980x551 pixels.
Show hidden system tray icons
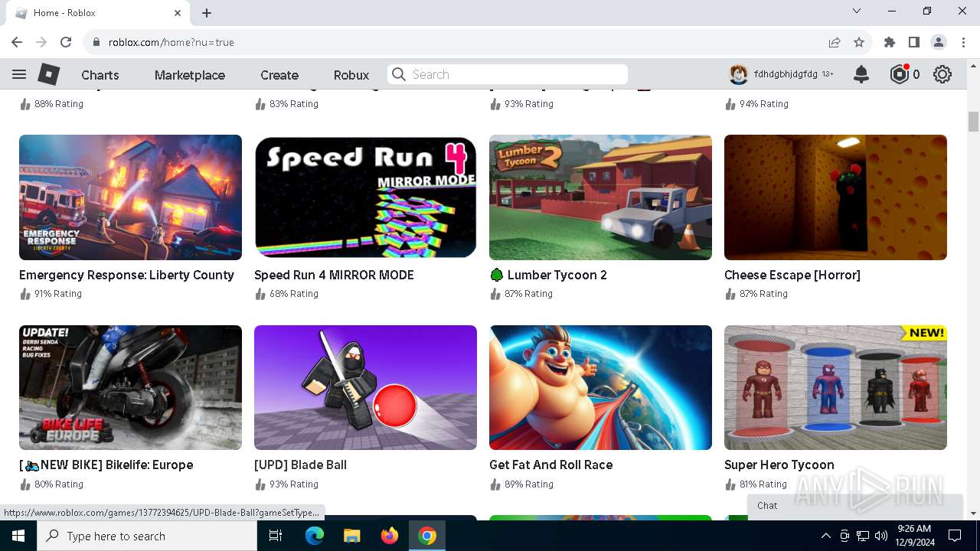tap(825, 536)
